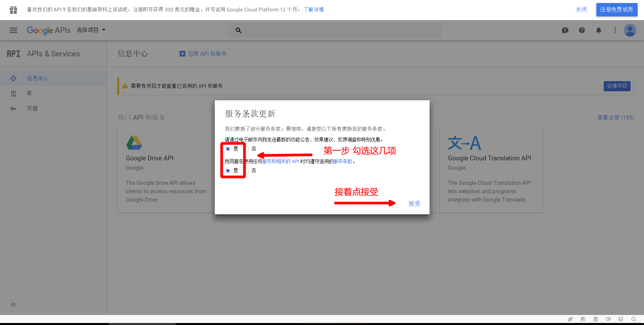Image resolution: width=644 pixels, height=325 pixels.
Task: Click the window-copy icon in status bar
Action: pos(621,319)
